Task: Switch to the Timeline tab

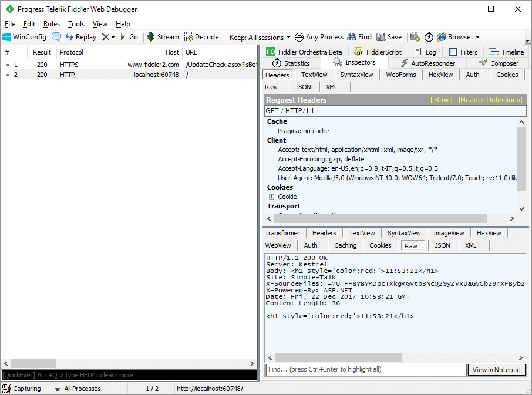Action: point(507,52)
